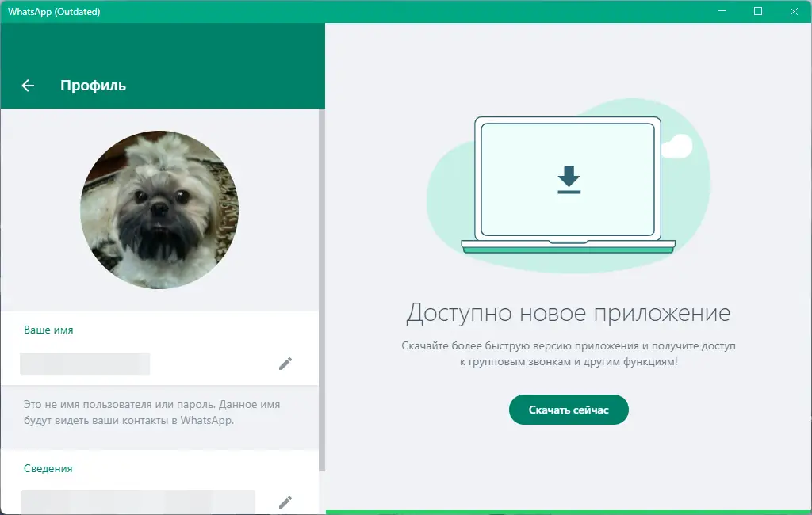Image resolution: width=812 pixels, height=515 pixels.
Task: Click the download arrow in the laptop illustration
Action: coord(568,177)
